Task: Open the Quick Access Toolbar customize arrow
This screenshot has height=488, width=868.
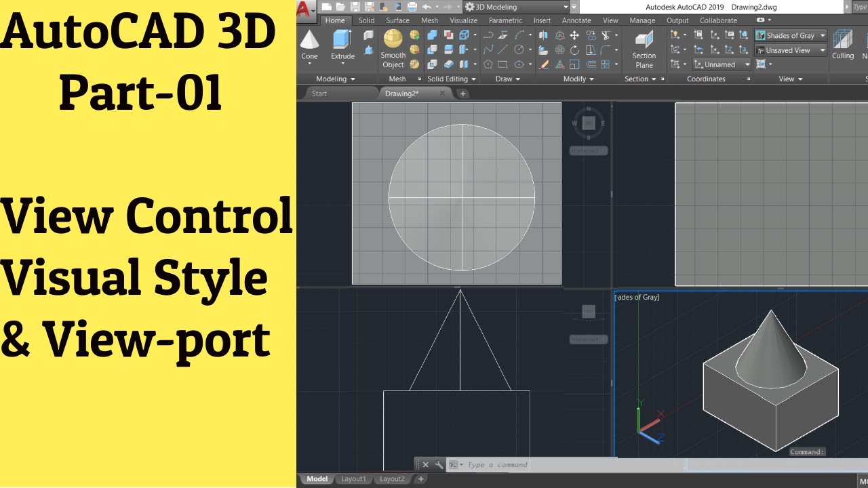Action: [x=574, y=7]
